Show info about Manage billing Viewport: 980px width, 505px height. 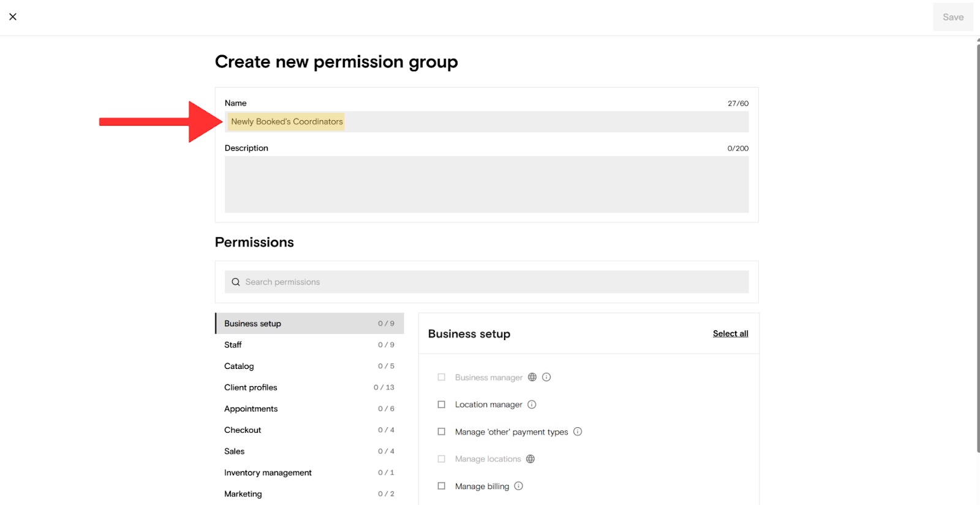pos(519,486)
